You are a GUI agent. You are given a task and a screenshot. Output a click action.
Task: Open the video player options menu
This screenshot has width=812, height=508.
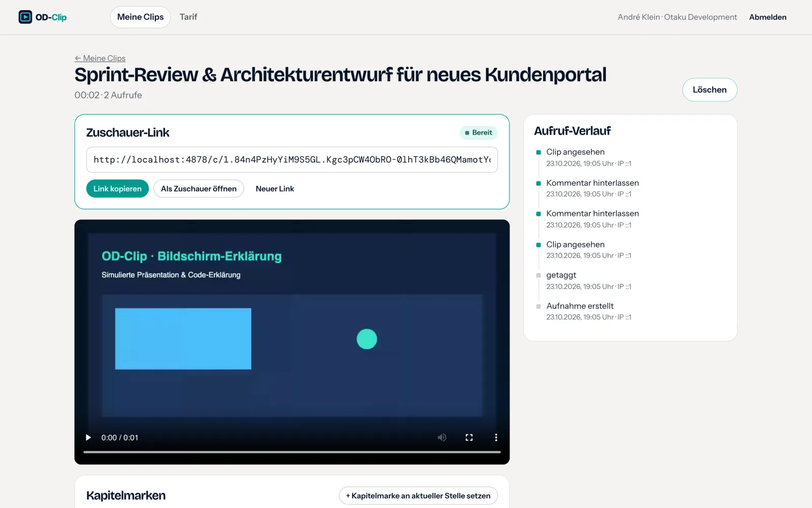[496, 437]
